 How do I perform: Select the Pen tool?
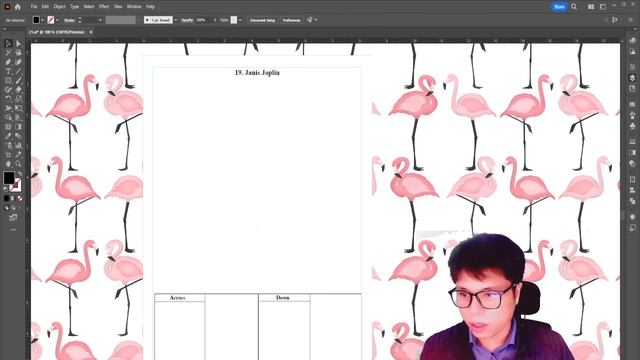coord(8,62)
